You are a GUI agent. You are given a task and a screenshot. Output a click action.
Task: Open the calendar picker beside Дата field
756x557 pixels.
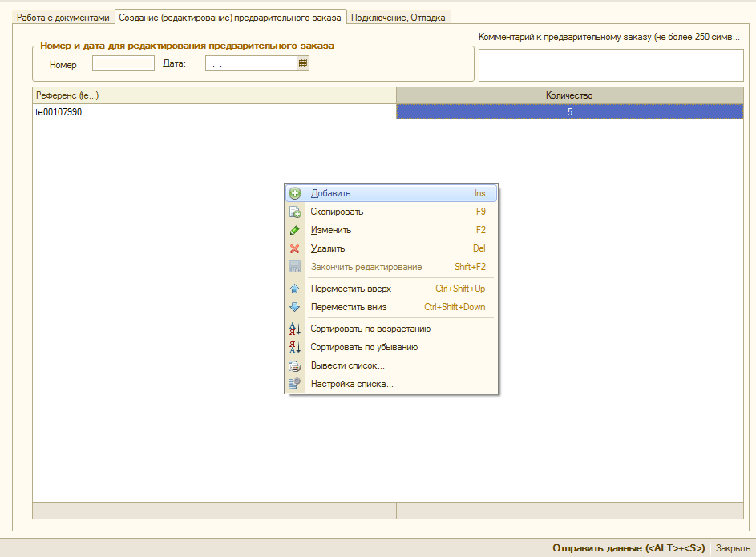[x=303, y=63]
